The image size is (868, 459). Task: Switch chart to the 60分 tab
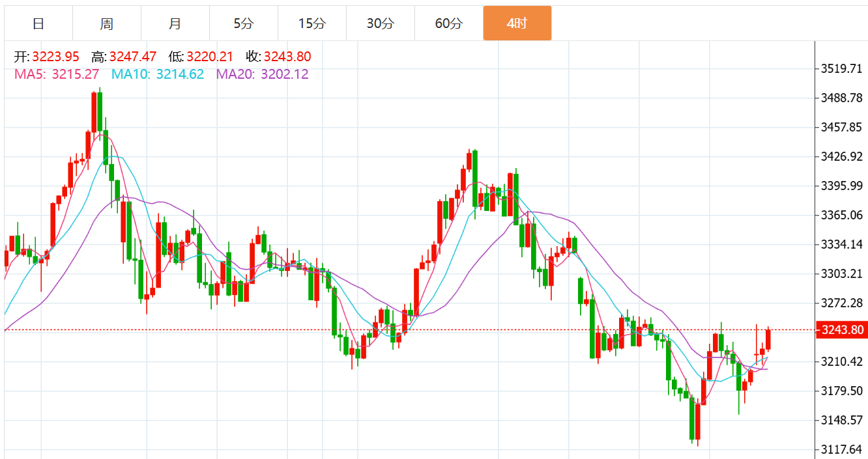(449, 24)
